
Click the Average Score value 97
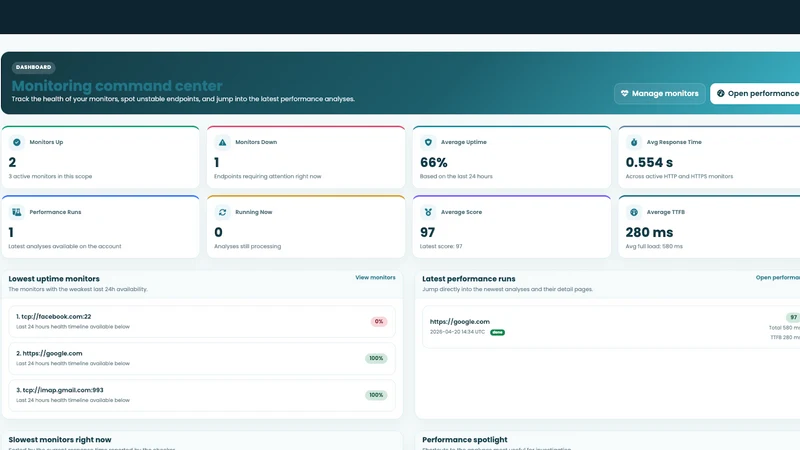[x=428, y=233]
